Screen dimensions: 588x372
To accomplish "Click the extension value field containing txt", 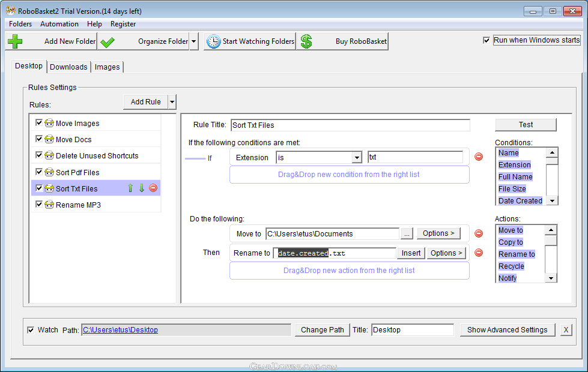I will [415, 157].
